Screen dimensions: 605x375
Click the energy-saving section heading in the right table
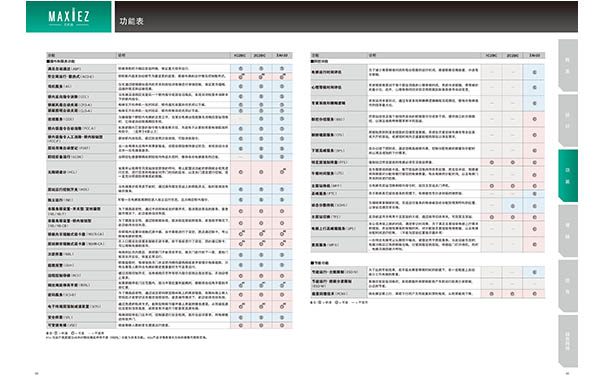pos(320,263)
